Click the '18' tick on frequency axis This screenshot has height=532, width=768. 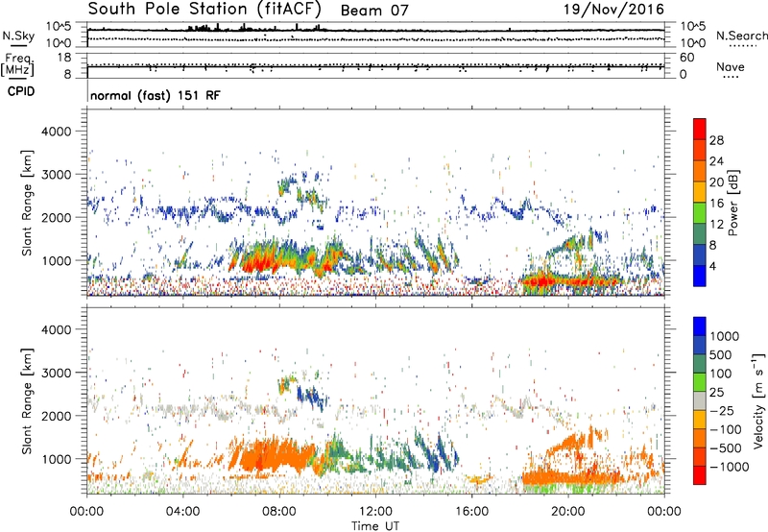64,58
